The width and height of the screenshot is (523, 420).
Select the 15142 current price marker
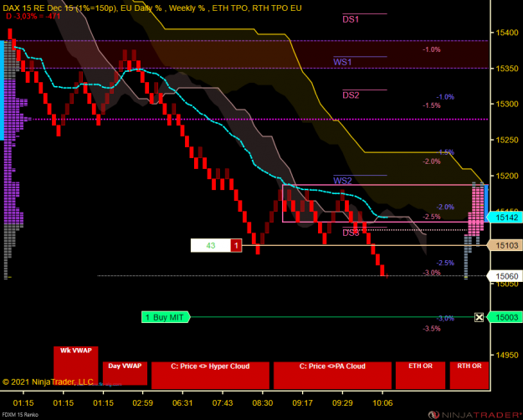505,218
